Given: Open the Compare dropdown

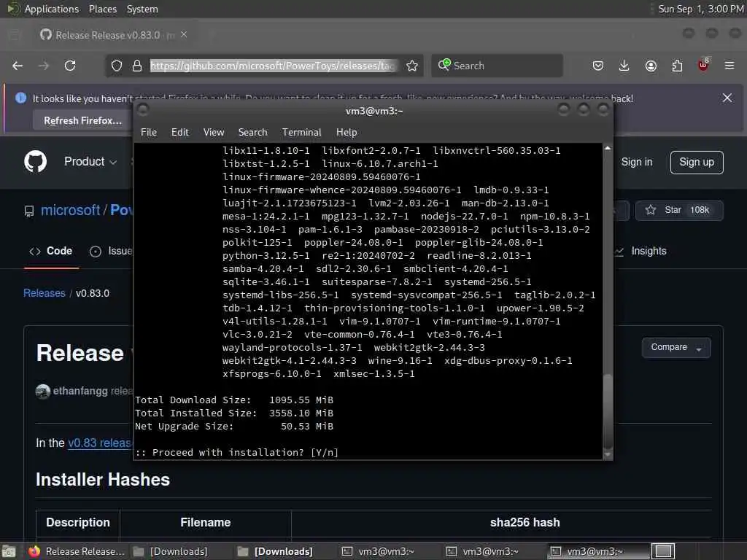Looking at the screenshot, I should pos(676,347).
